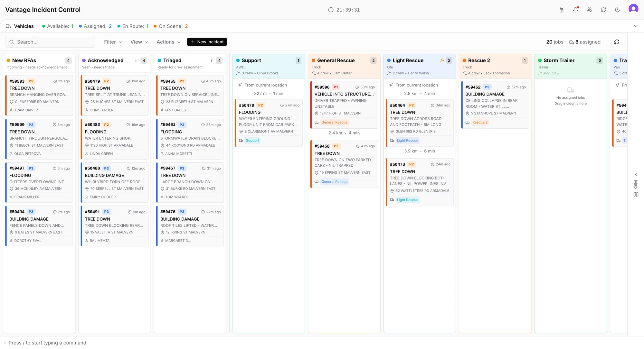The image size is (644, 349).
Task: Open job #50503 Tree Down card
Action: click(39, 95)
